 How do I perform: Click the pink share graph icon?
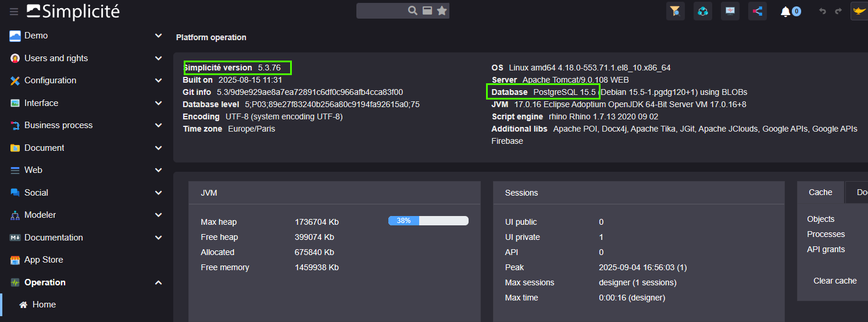coord(758,11)
